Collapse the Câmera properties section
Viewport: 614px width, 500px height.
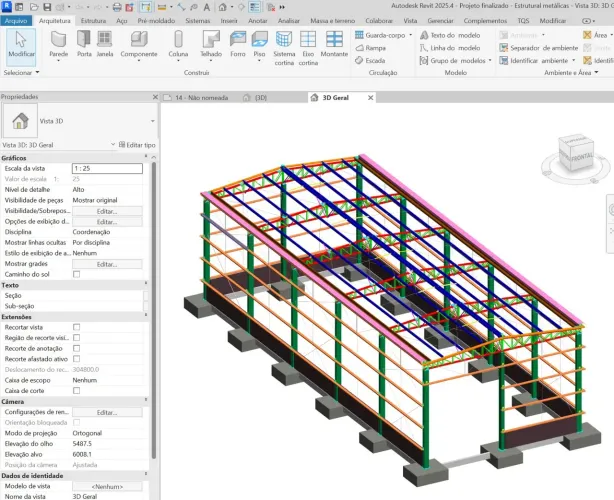tap(146, 400)
